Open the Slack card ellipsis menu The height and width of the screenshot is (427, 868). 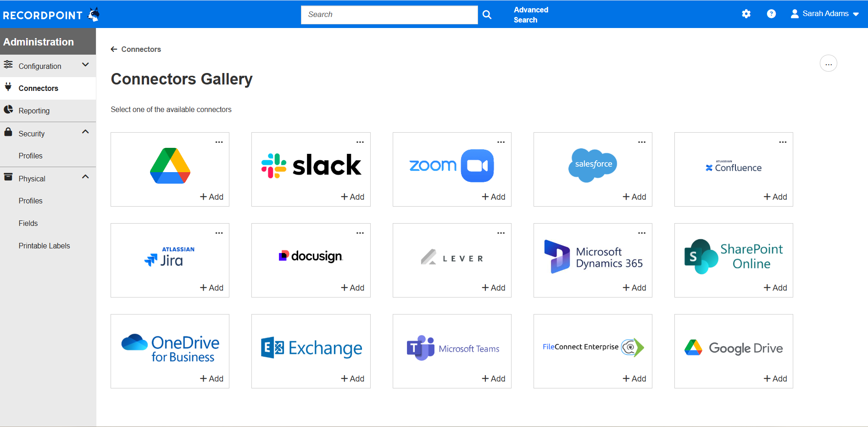[x=360, y=142]
